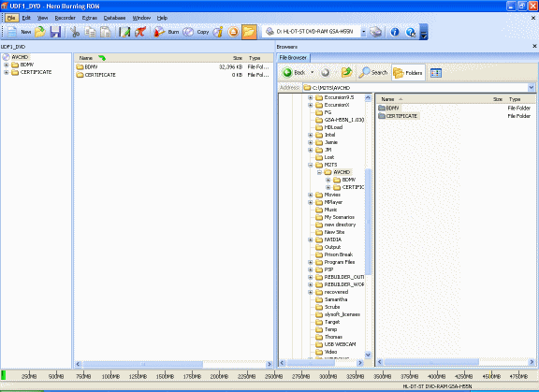Click the compilation list horizontal scrollbar

pos(142,364)
